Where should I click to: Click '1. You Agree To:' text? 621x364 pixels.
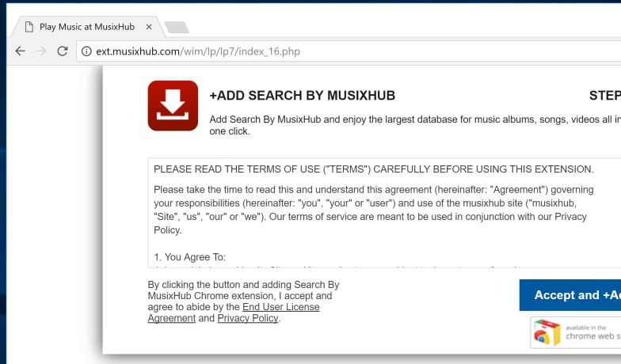pyautogui.click(x=190, y=257)
